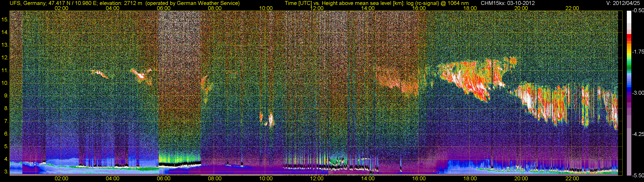The image size is (644, 182).
Task: Click the '8.' height axis label
Action: pos(6,108)
